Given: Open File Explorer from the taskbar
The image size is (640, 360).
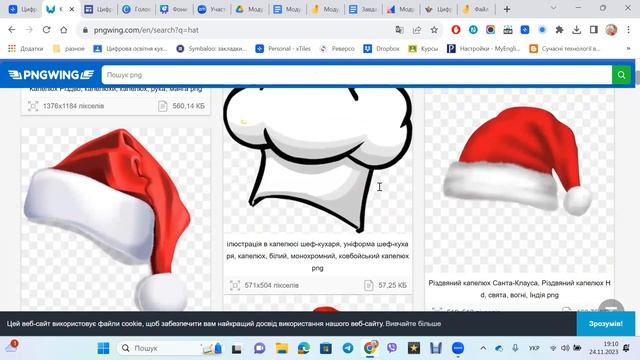Looking at the screenshot, I should coord(282,348).
